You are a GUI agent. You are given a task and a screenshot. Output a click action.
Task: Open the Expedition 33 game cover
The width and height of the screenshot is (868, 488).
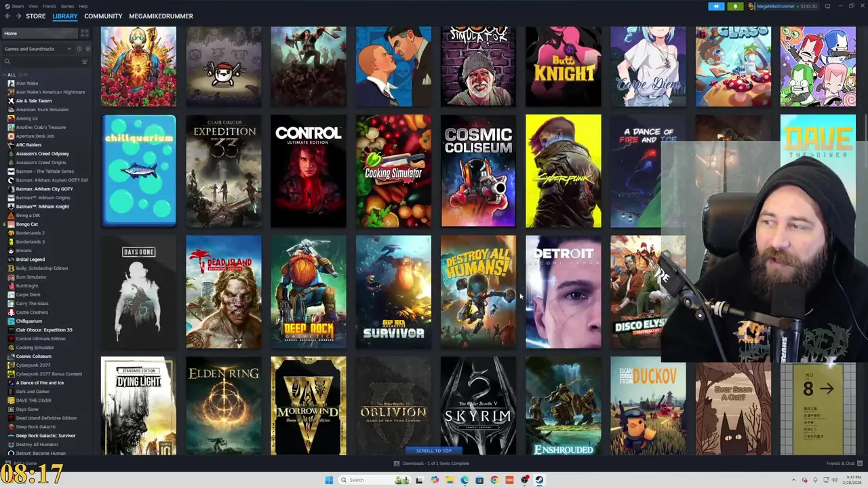click(224, 171)
